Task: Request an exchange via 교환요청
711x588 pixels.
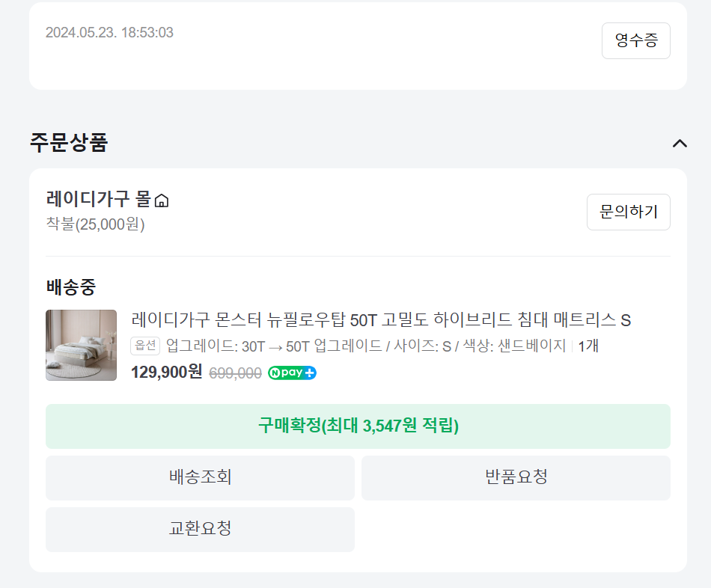Action: [200, 529]
